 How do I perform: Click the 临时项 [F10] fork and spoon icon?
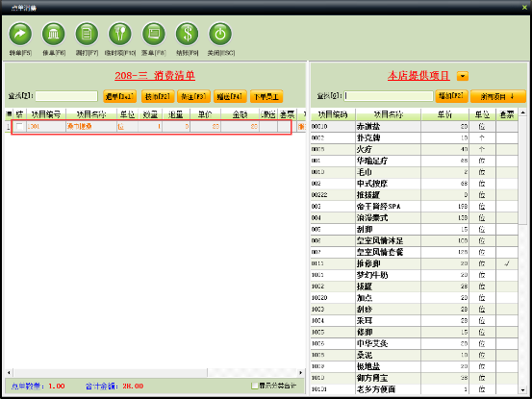(x=119, y=34)
